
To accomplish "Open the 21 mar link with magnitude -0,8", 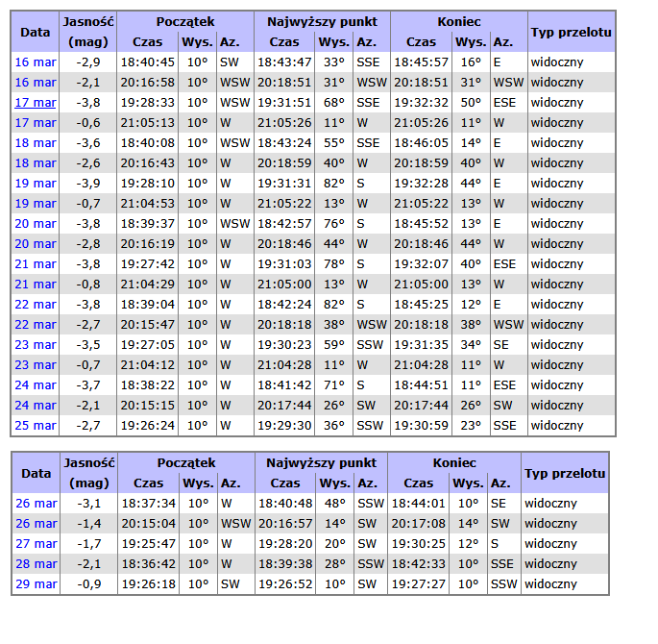I will pos(36,284).
